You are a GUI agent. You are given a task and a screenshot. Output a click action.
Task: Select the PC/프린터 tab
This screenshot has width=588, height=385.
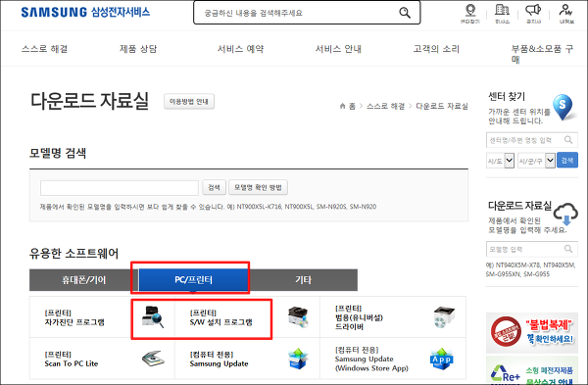(x=193, y=279)
